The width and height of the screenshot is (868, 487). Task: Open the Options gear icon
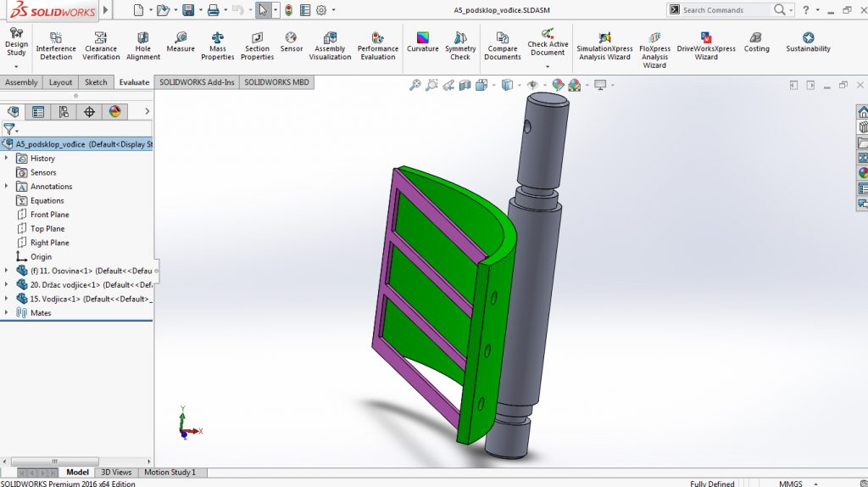click(x=321, y=10)
